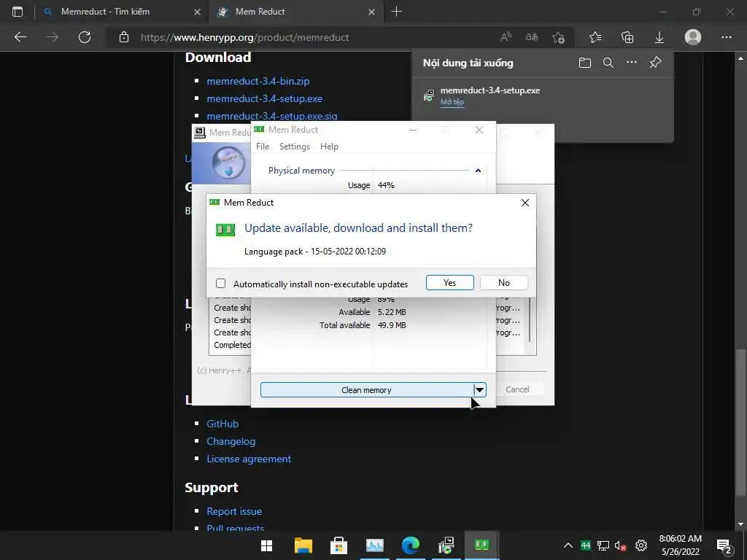Close the Mem Reduct update dialog
Screen dimensions: 747x560
coord(525,203)
